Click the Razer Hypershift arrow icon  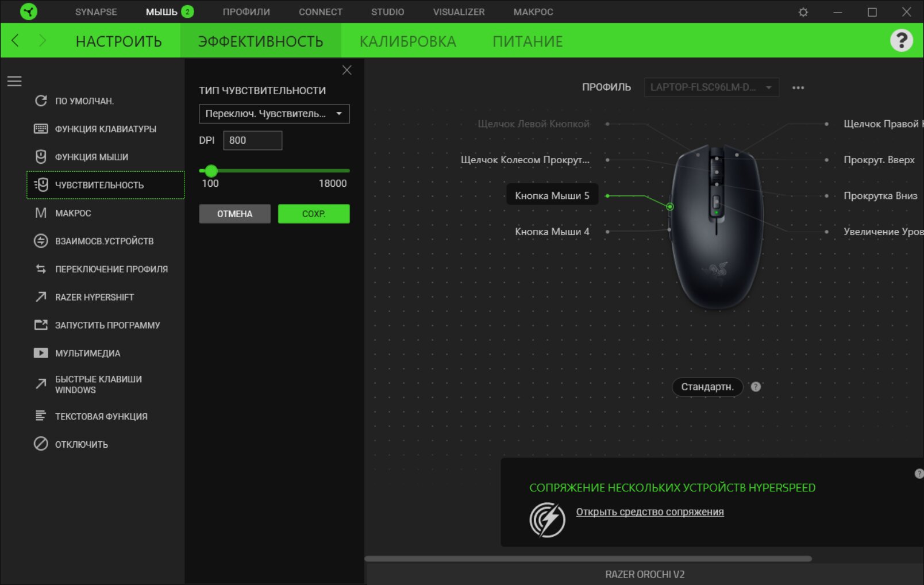click(41, 297)
